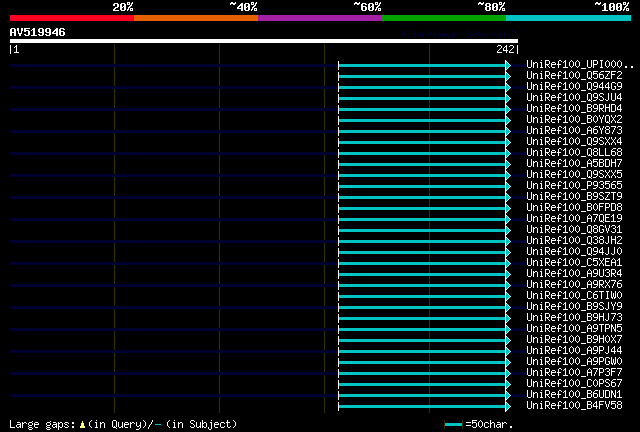Viewport: 640px width, 432px height.
Task: Click the arrowhead ending the UniRef100_Q56ZF2 bar
Action: 508,76
